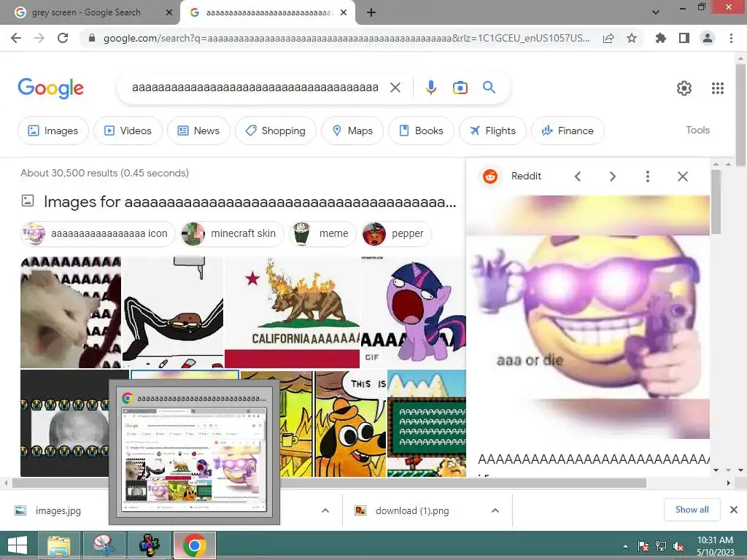
Task: Click Show all downloads
Action: (692, 510)
